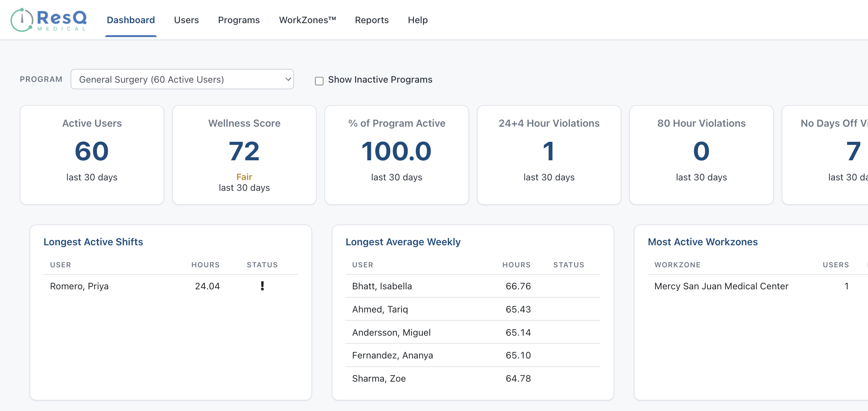The image size is (868, 411).
Task: Click the 65.43 hours value
Action: click(x=518, y=309)
